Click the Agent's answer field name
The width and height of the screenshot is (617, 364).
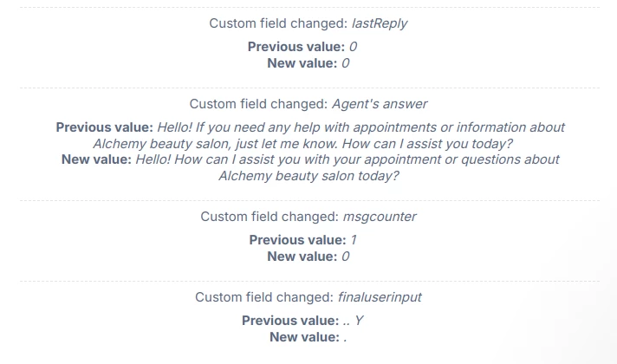380,103
